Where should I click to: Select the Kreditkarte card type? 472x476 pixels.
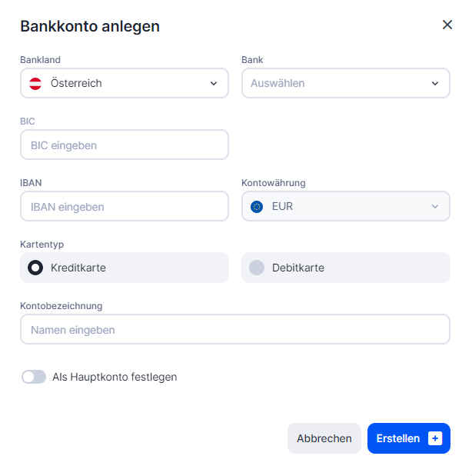coord(35,268)
